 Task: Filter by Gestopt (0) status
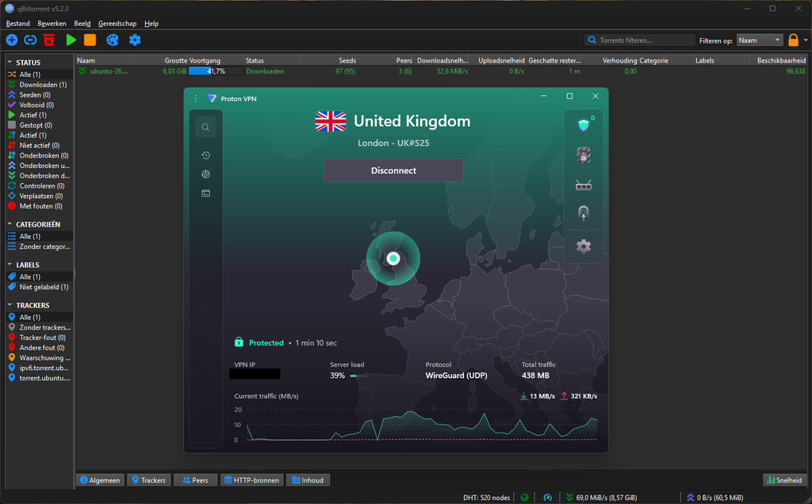(40, 125)
